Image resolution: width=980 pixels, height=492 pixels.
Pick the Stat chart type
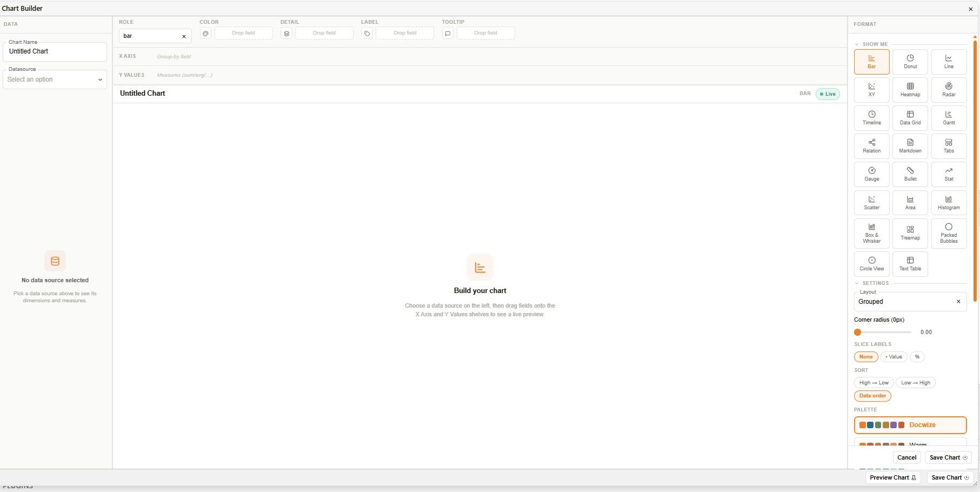pyautogui.click(x=949, y=174)
